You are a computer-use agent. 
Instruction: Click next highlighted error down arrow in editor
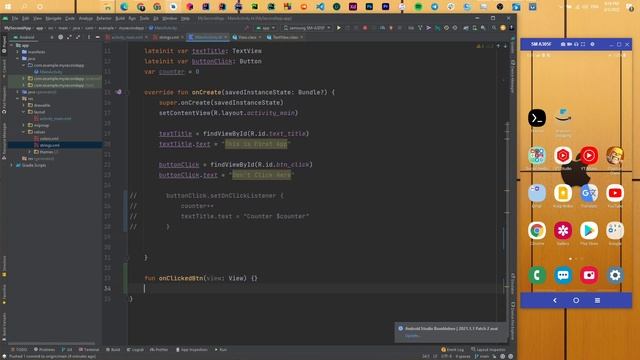pos(505,47)
